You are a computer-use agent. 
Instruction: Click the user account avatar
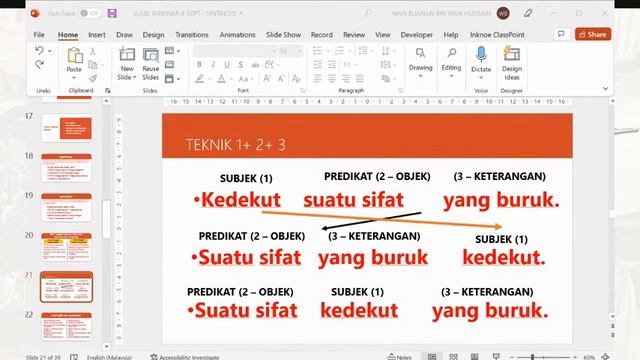(503, 13)
